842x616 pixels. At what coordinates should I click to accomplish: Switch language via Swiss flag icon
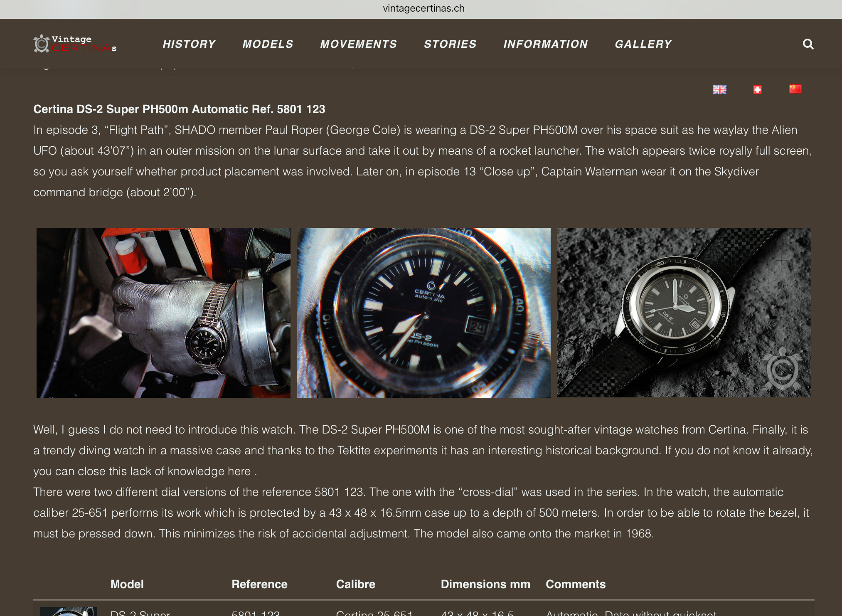coord(758,90)
